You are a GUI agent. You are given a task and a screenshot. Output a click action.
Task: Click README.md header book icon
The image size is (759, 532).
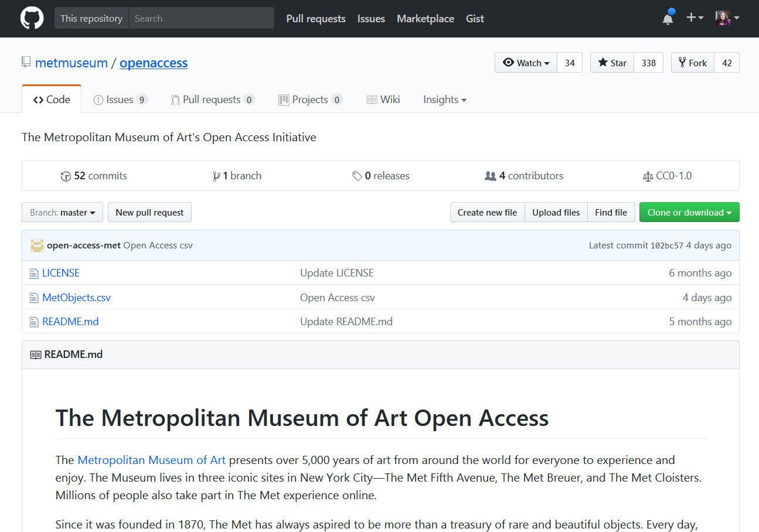35,354
